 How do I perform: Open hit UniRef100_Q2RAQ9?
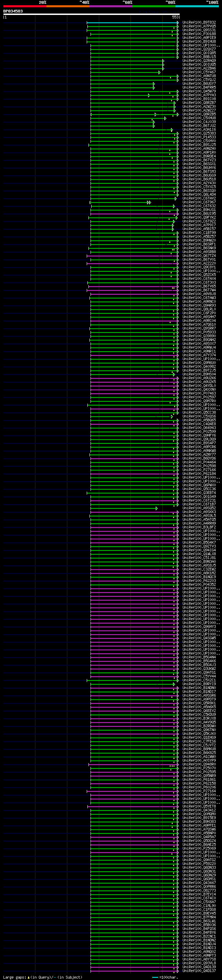click(199, 60)
